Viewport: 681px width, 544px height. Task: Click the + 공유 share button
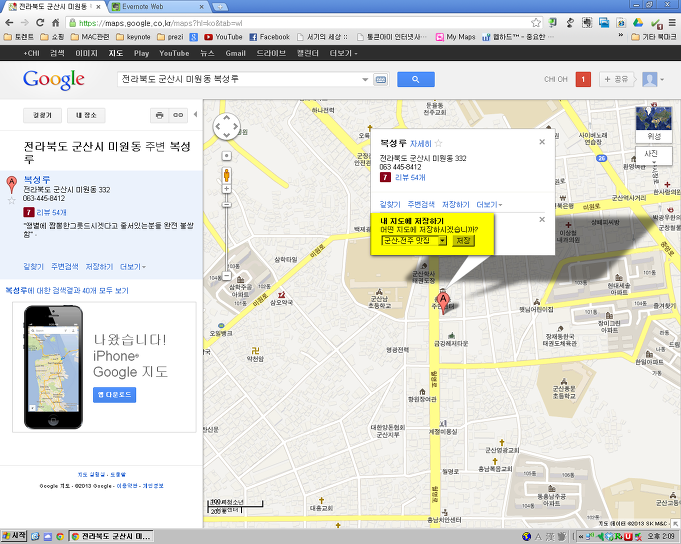click(x=616, y=79)
